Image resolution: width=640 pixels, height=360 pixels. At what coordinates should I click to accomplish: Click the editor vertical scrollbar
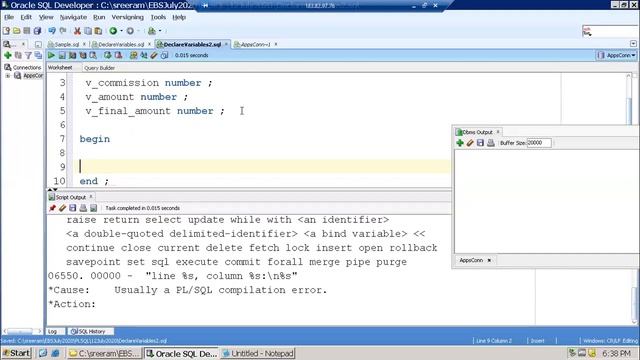629,98
